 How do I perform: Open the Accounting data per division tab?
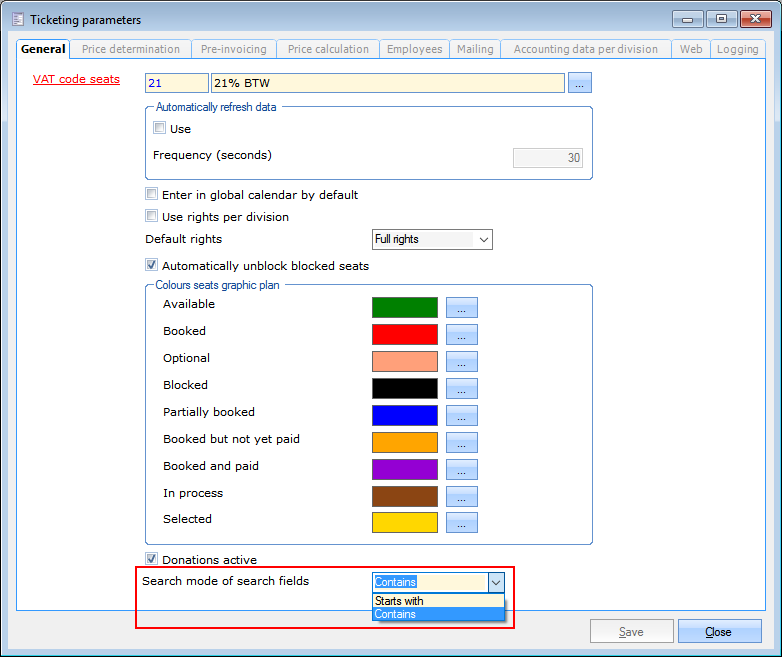point(585,49)
